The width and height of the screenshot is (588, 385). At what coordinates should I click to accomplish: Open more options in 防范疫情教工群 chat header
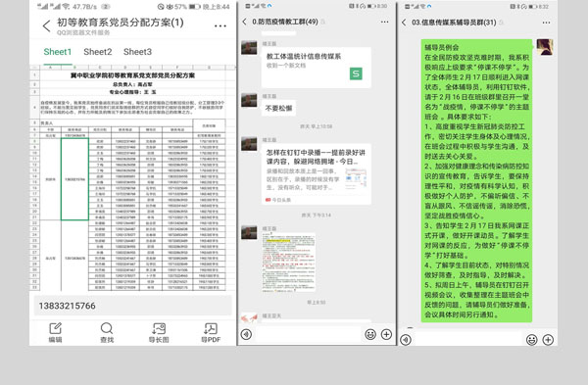[x=385, y=23]
